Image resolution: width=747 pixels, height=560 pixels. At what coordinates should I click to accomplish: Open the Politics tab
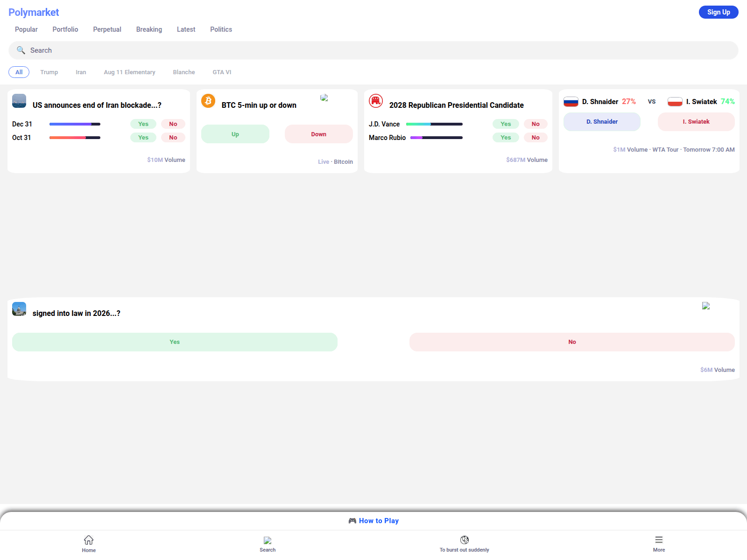tap(221, 29)
